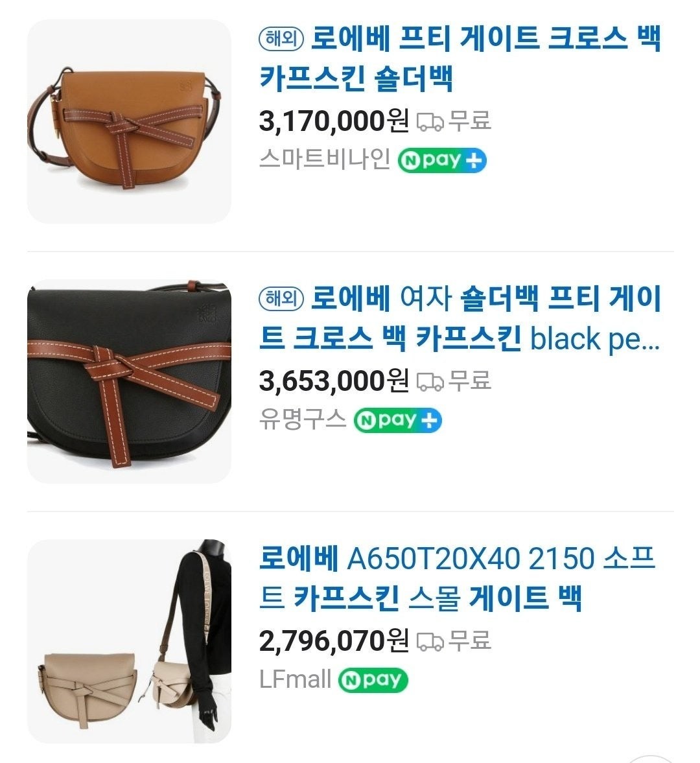Screen dimensions: 700x763
Task: Click the Npay badge next to LFmall
Action: [373, 680]
